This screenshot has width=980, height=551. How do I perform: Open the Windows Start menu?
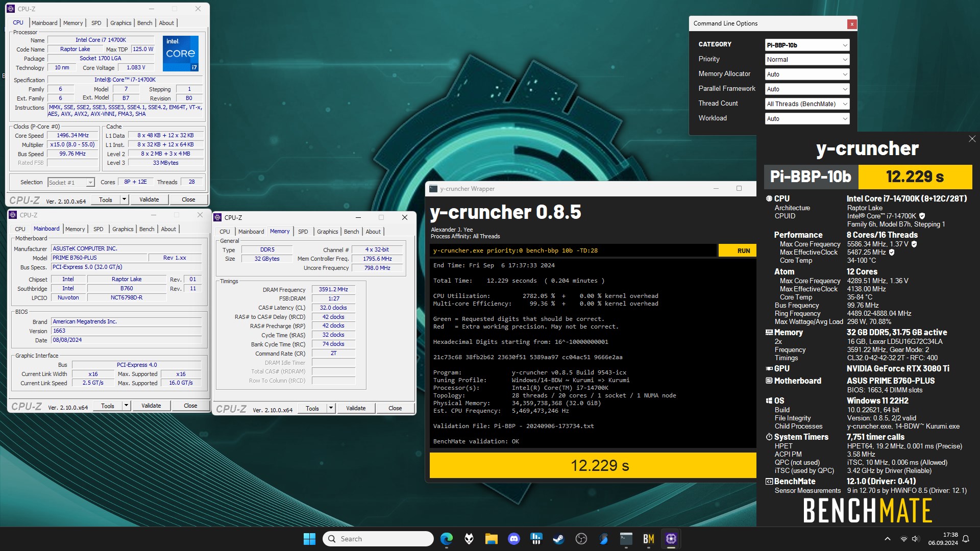tap(309, 539)
